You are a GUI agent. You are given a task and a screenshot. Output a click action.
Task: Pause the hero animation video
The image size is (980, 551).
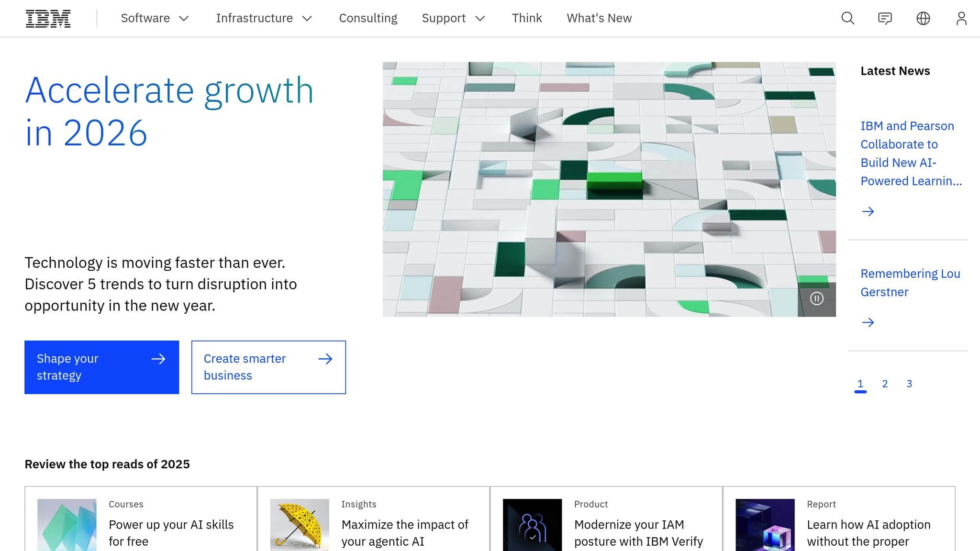coord(816,299)
